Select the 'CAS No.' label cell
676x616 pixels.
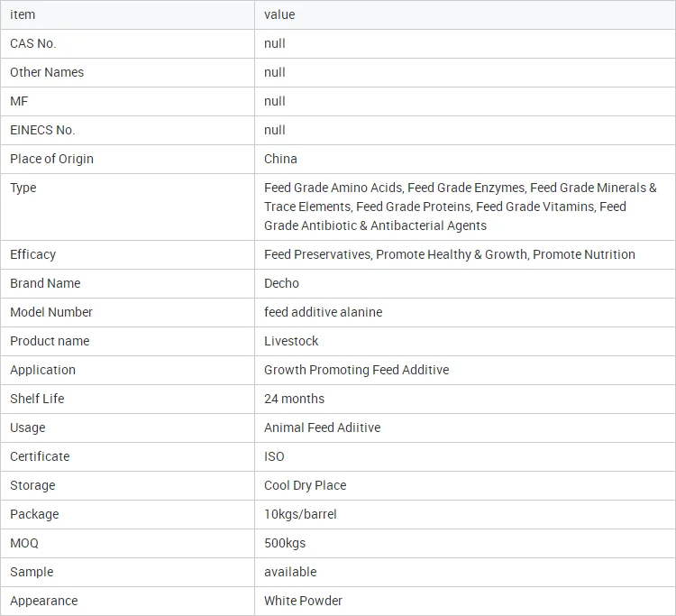click(x=128, y=43)
